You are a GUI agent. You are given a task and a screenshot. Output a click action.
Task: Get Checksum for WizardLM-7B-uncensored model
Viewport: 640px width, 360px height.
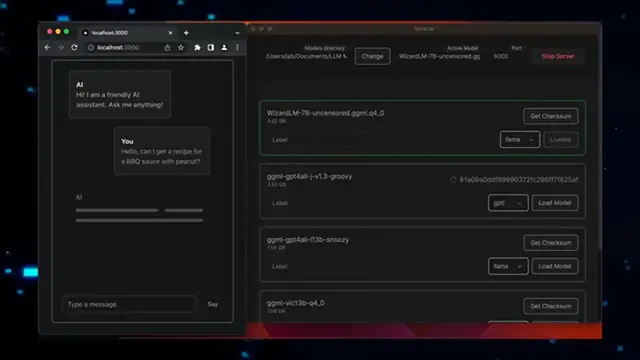tap(551, 116)
